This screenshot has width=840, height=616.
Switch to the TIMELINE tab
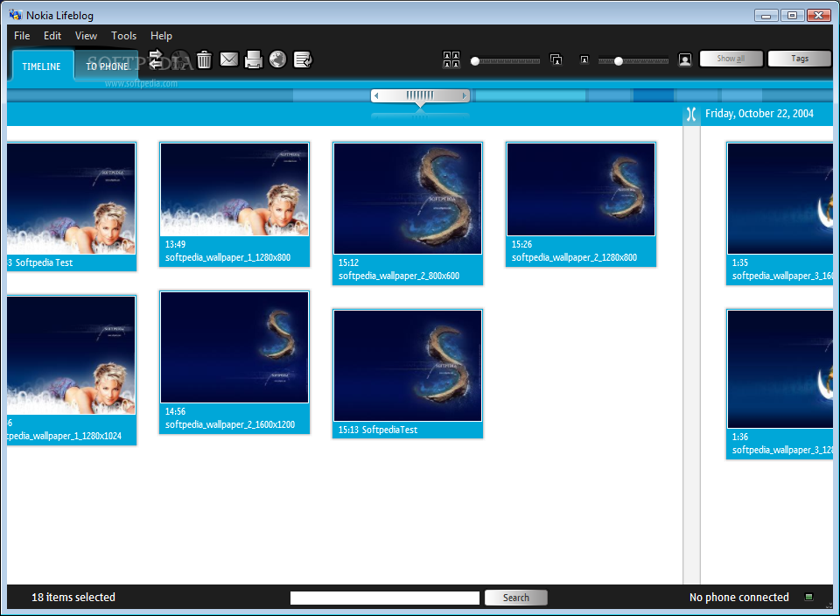point(42,66)
